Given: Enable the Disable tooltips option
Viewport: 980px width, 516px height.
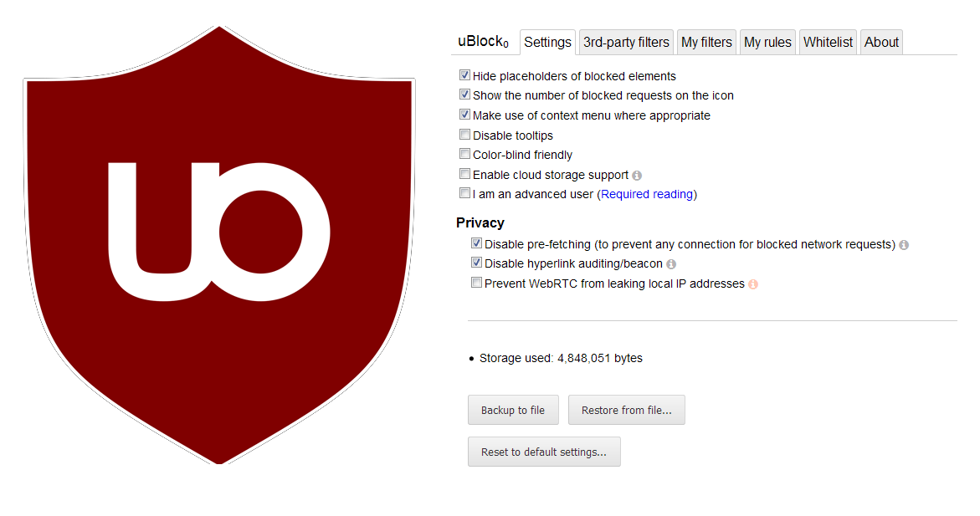Looking at the screenshot, I should [x=464, y=134].
